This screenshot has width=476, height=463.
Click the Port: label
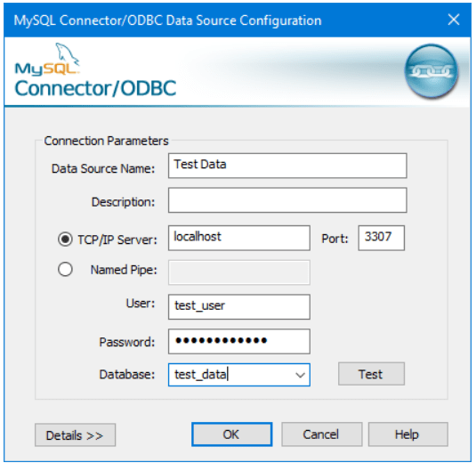(x=335, y=239)
